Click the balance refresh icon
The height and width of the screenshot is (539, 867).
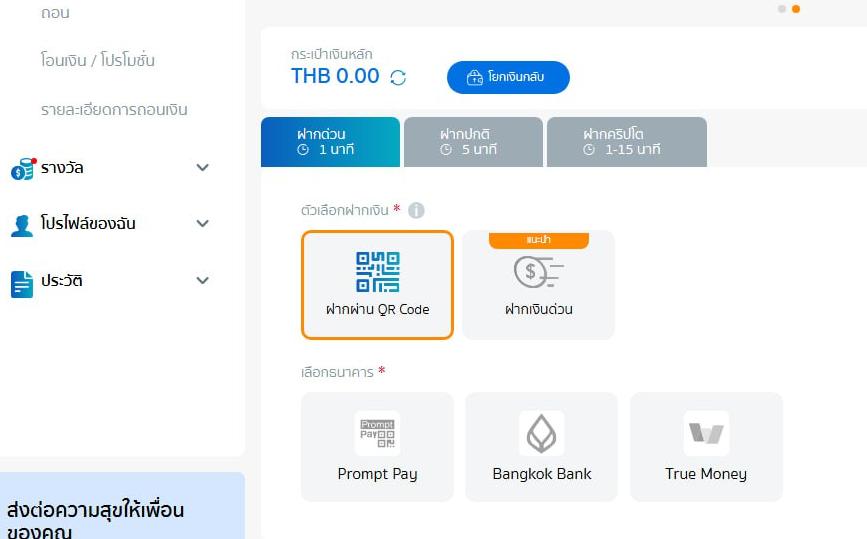[x=398, y=77]
